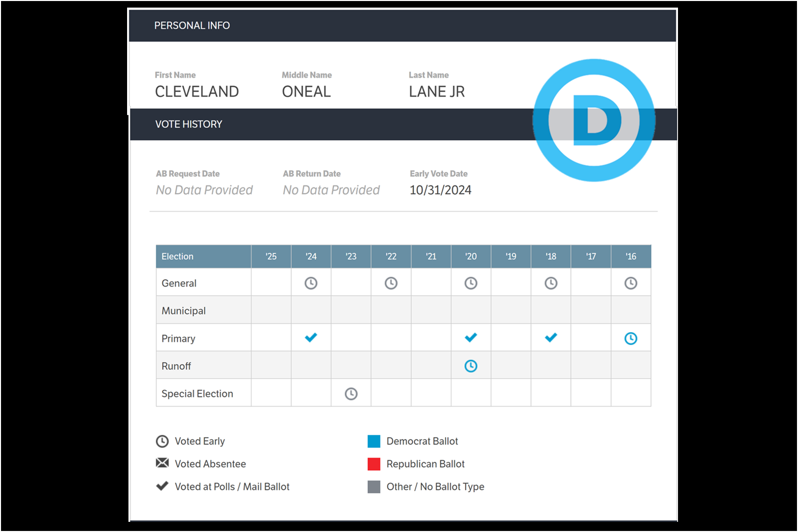The image size is (798, 532).
Task: Click the Last Name field label
Action: 429,75
